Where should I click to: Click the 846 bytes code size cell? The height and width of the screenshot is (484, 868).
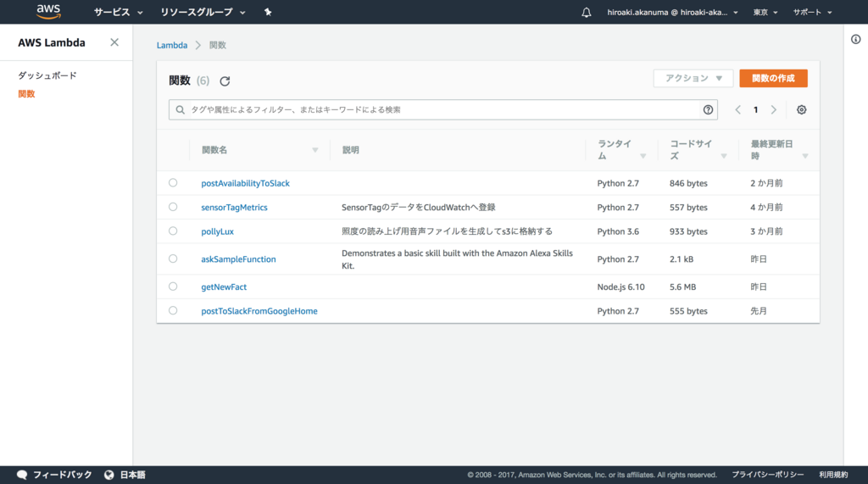(688, 183)
